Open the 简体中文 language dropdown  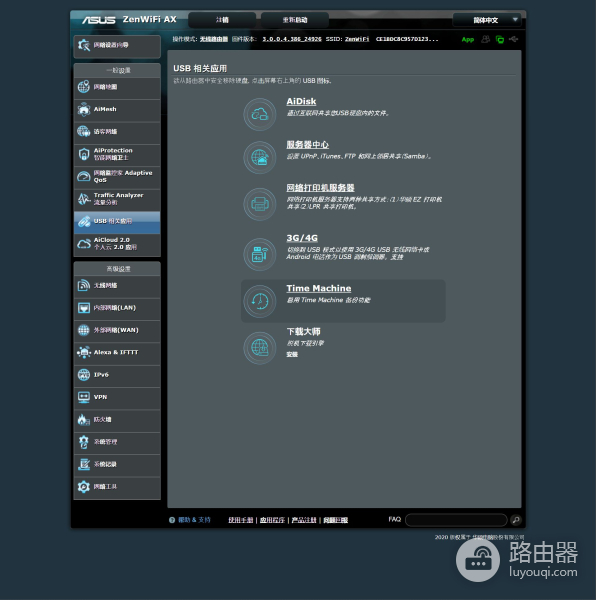(486, 20)
